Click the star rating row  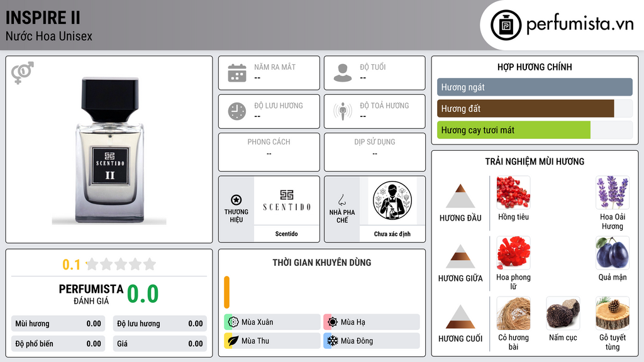pyautogui.click(x=121, y=264)
